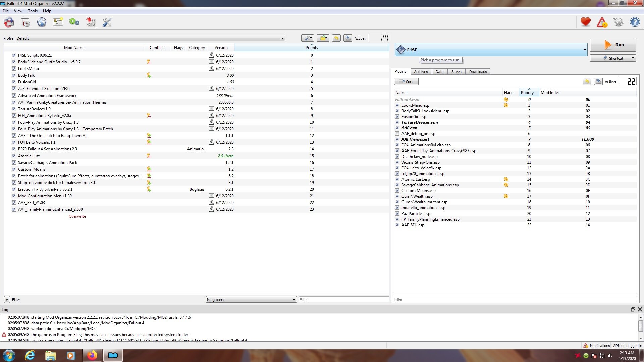Expand the filter sidebar with >> button
The image size is (644, 362).
pos(7,300)
